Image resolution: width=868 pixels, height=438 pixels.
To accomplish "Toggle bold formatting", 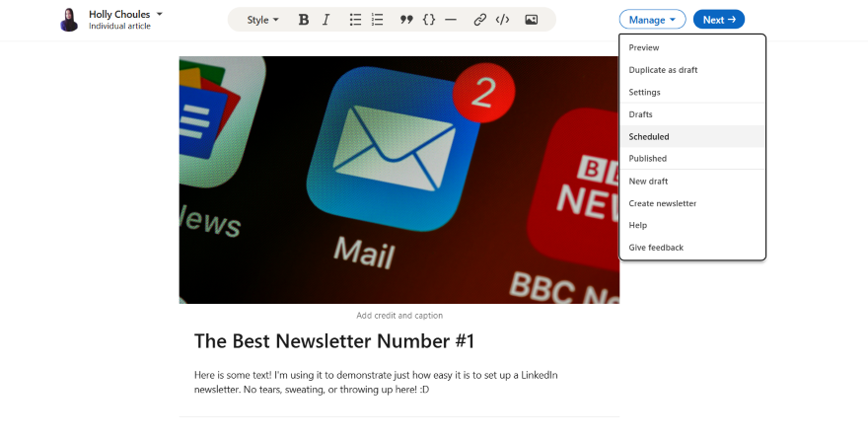I will 304,20.
